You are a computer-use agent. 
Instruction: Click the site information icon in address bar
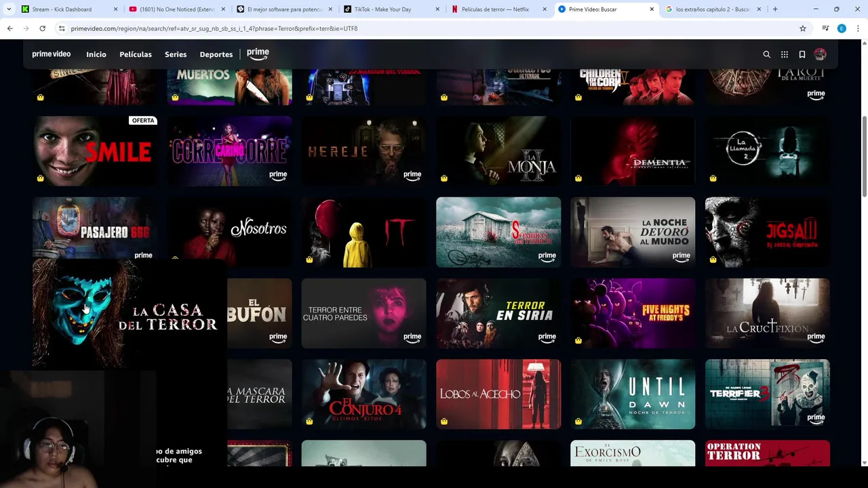pos(62,28)
